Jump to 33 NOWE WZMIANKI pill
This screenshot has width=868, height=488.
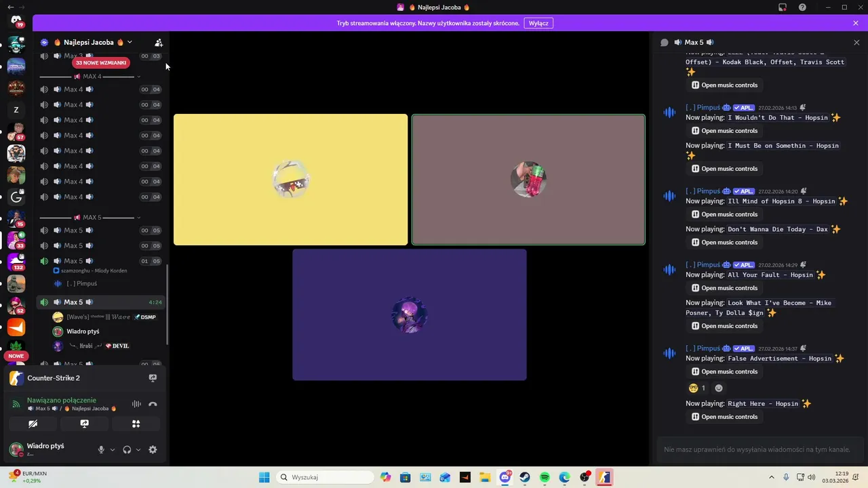click(101, 62)
